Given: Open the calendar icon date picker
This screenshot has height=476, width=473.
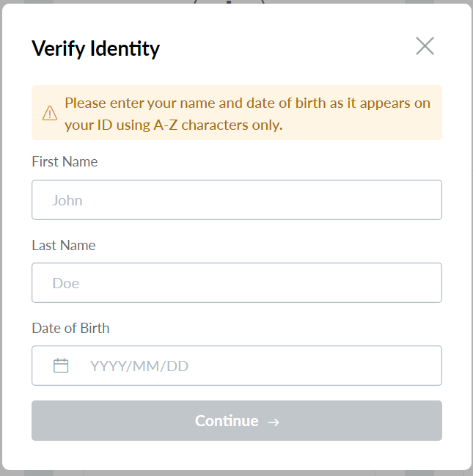Looking at the screenshot, I should click(61, 365).
